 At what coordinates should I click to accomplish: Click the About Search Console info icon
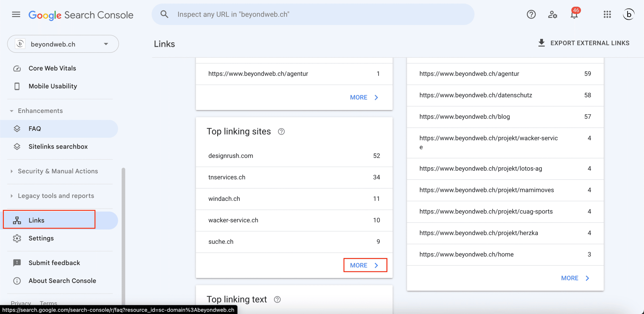pos(17,281)
